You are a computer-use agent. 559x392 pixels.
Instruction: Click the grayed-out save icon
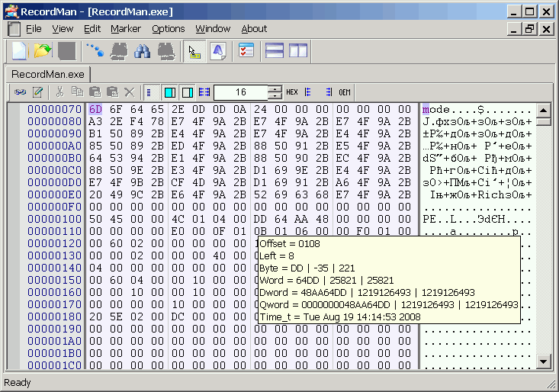pyautogui.click(x=66, y=51)
